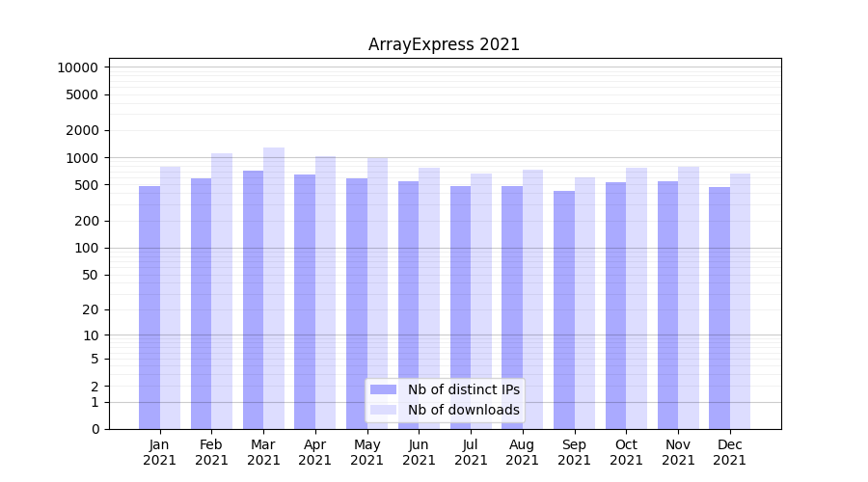The height and width of the screenshot is (482, 868).
Task: Click the May 2021 x-axis label
Action: point(366,452)
